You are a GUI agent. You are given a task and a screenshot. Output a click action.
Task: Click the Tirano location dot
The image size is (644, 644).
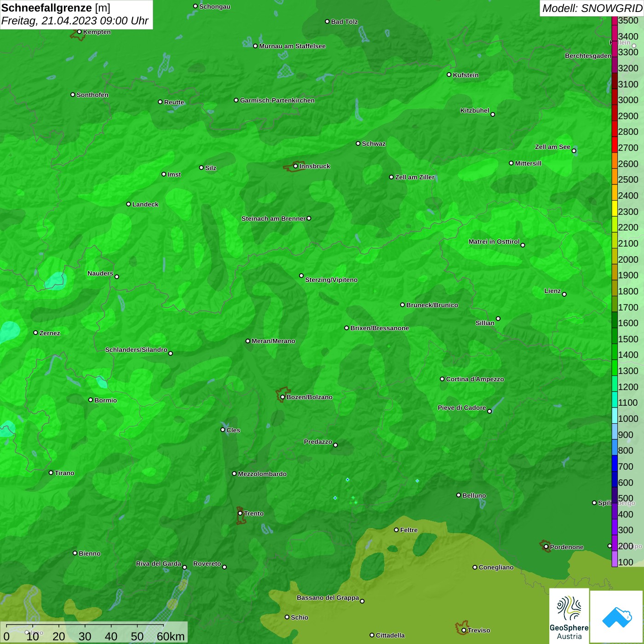point(51,472)
